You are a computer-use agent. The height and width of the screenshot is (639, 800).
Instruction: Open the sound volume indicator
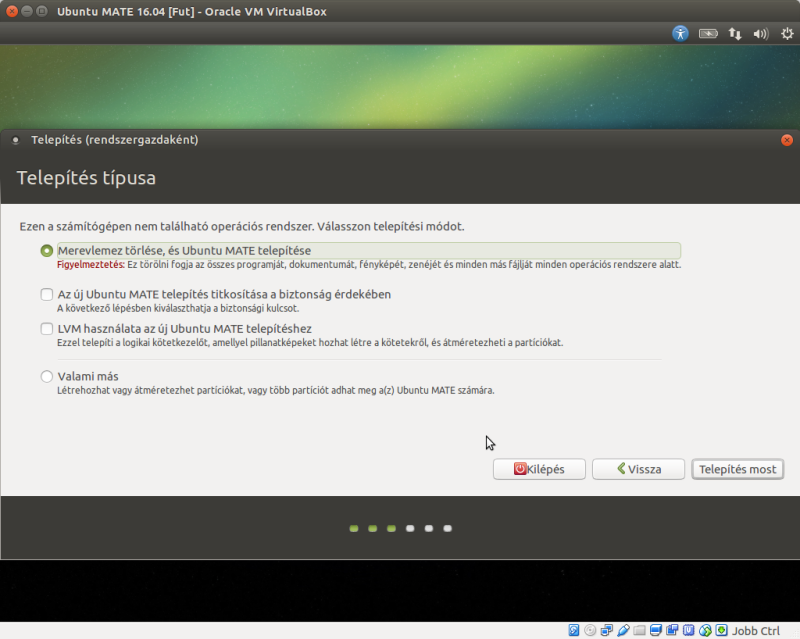pos(761,34)
